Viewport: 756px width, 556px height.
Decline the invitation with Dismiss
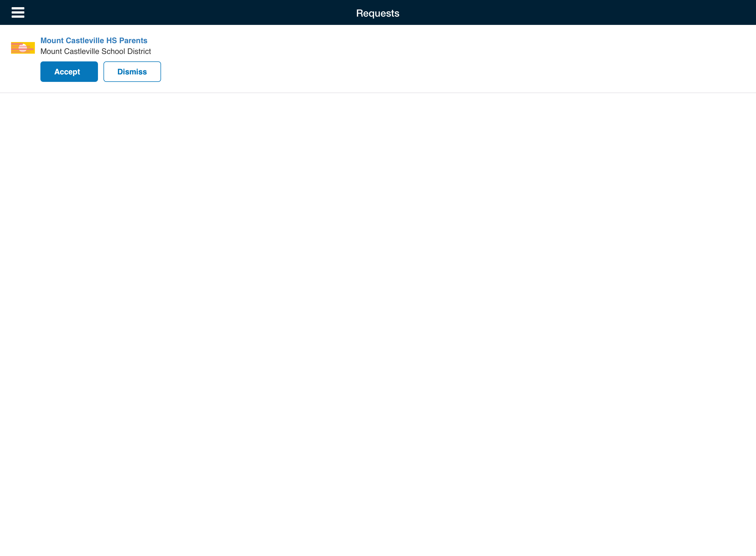132,72
